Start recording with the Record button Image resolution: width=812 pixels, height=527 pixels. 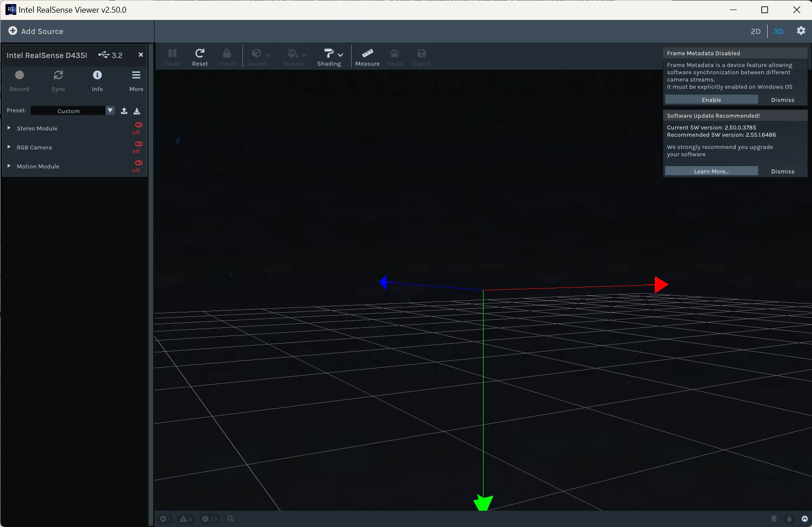tap(19, 81)
